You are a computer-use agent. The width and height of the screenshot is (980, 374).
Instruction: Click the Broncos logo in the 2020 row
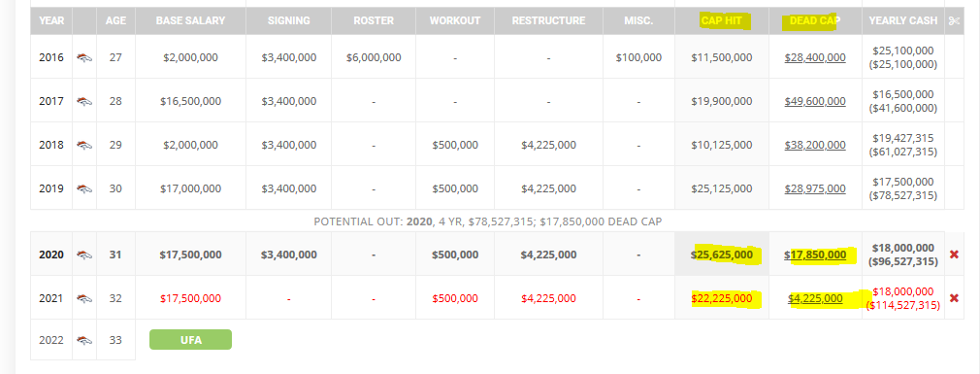(x=84, y=255)
